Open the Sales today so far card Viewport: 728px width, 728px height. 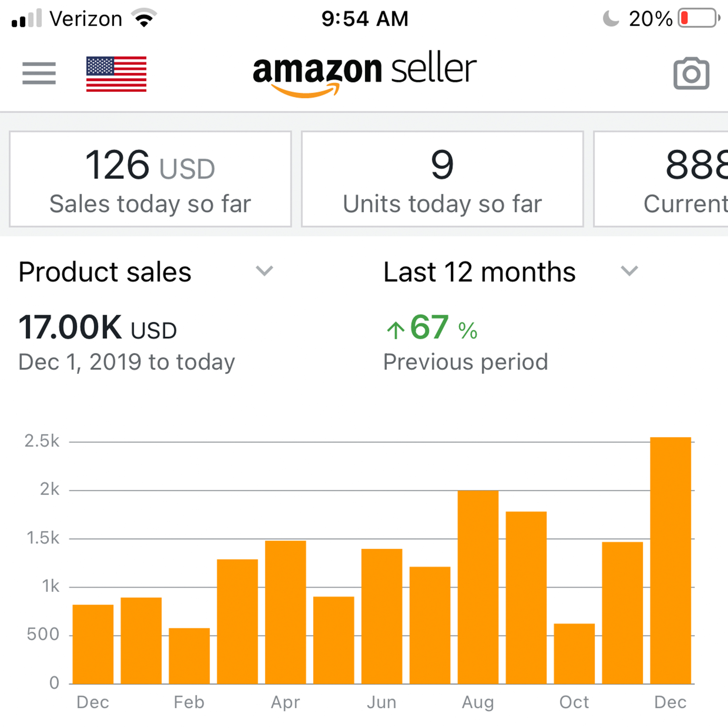[x=150, y=179]
